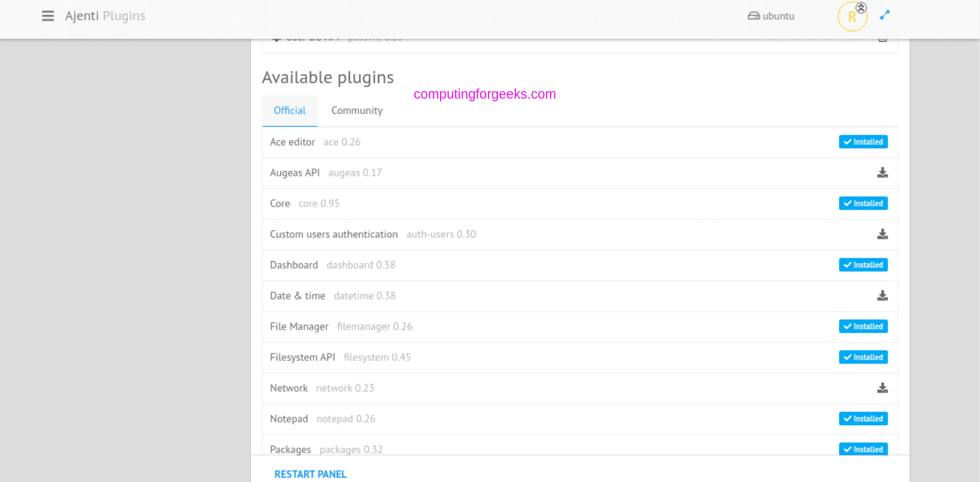
Task: Switch to the Community plugins tab
Action: tap(357, 110)
